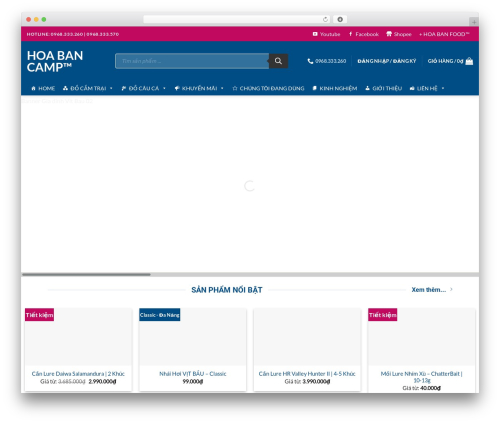Click the Shopee store icon
This screenshot has width=500, height=423.
[389, 34]
